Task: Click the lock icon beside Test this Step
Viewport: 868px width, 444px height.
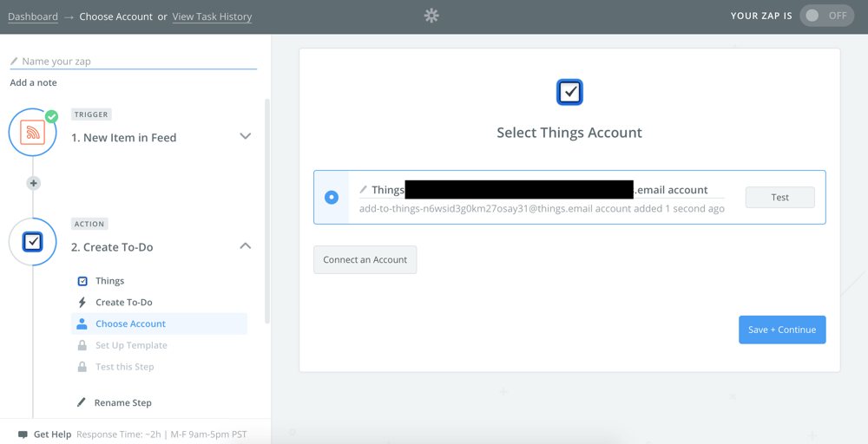Action: pyautogui.click(x=82, y=367)
